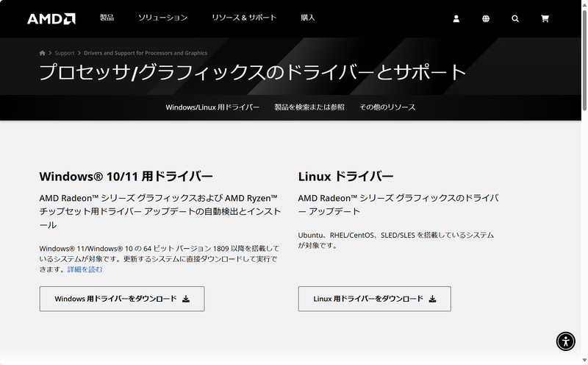
Task: Select the その他のリソース tab
Action: click(x=387, y=107)
